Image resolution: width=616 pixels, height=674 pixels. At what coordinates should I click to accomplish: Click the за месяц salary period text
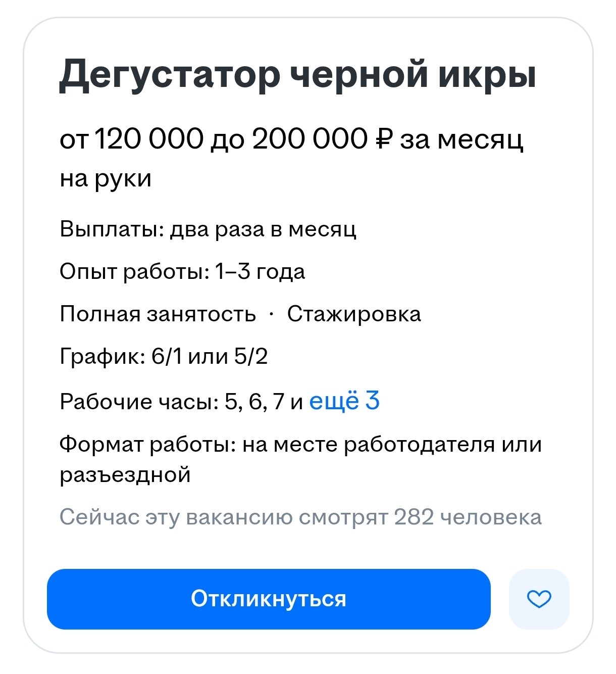pyautogui.click(x=462, y=139)
